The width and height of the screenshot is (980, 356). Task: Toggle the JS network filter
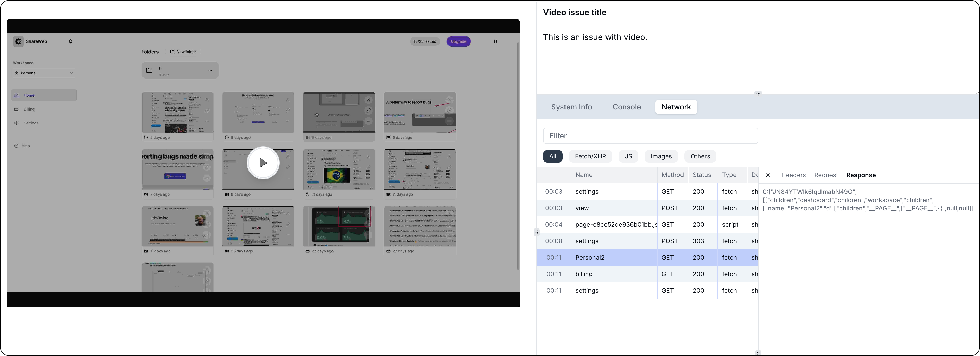[629, 156]
